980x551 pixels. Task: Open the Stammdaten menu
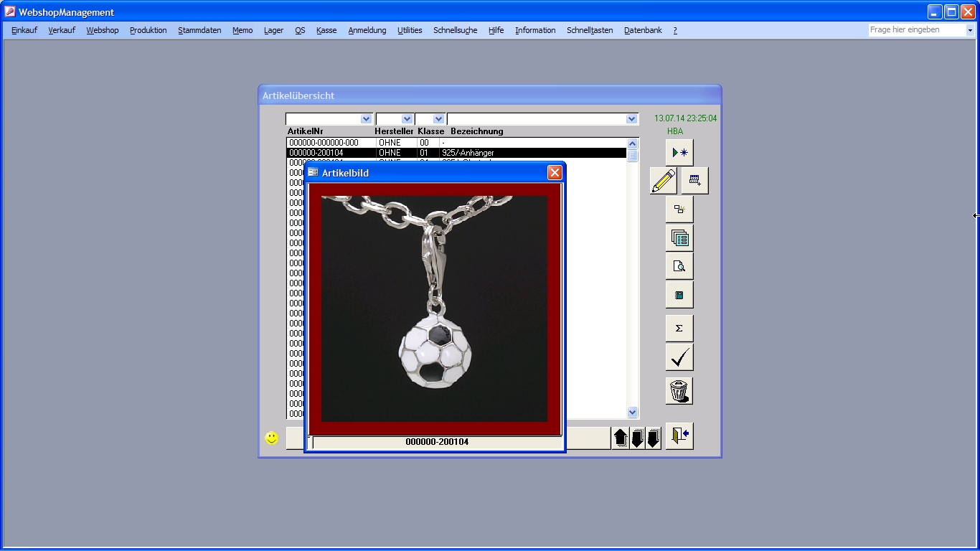tap(199, 30)
